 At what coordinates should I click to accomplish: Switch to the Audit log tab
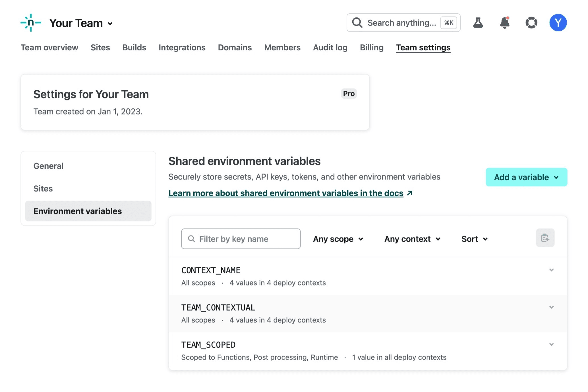tap(330, 48)
